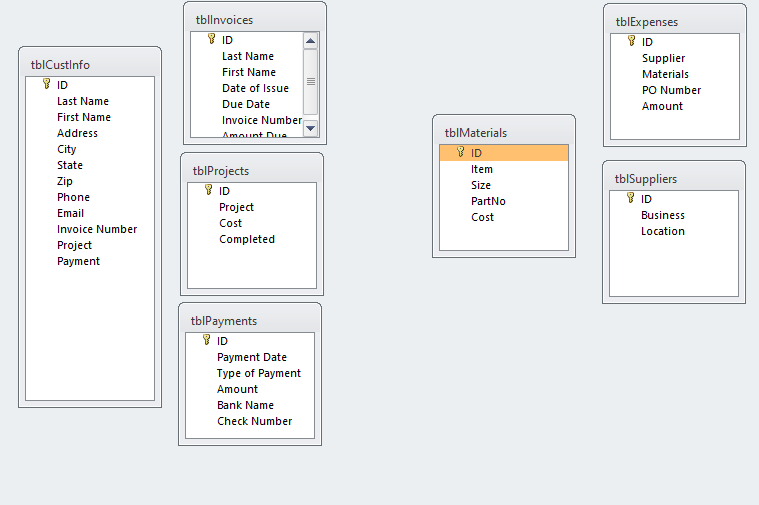The image size is (759, 505).
Task: Select Date of Issue field in tblInvoices
Action: pos(247,88)
